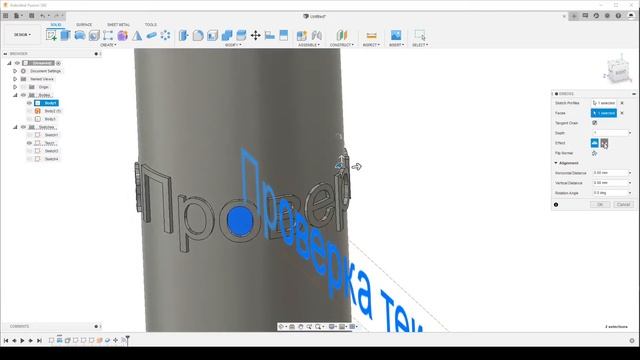Image resolution: width=640 pixels, height=360 pixels.
Task: Clear the Faces selection
Action: tap(622, 113)
